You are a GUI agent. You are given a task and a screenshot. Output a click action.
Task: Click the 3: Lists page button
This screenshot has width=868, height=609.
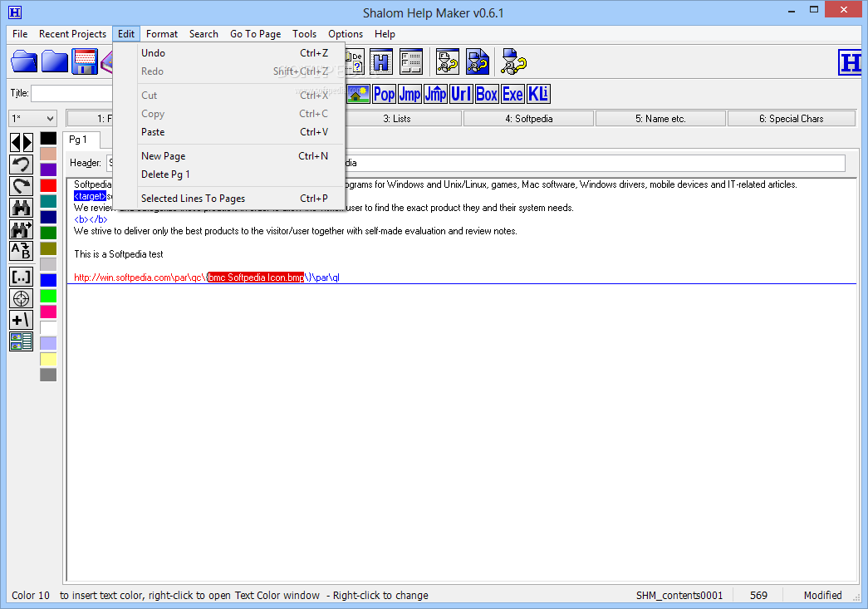pos(397,119)
